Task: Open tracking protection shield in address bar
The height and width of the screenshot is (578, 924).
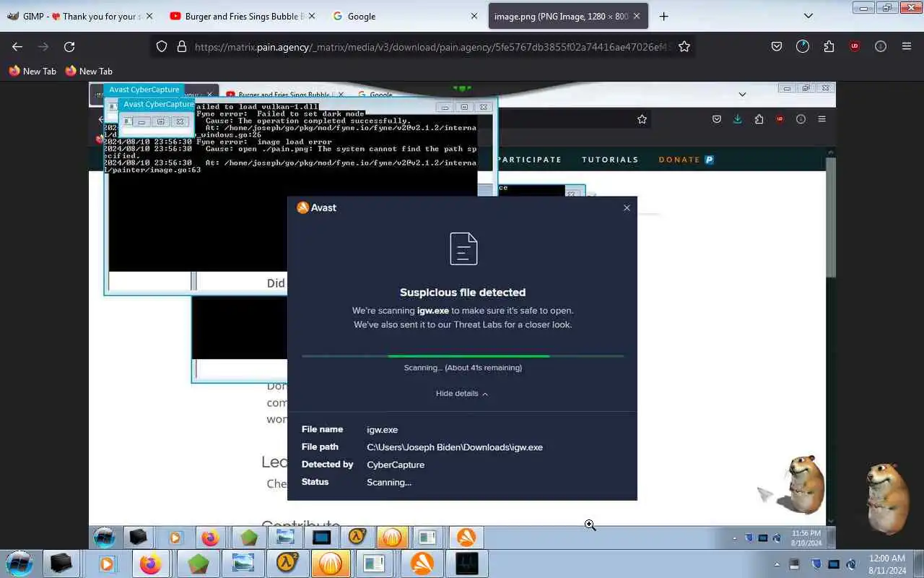Action: (162, 46)
